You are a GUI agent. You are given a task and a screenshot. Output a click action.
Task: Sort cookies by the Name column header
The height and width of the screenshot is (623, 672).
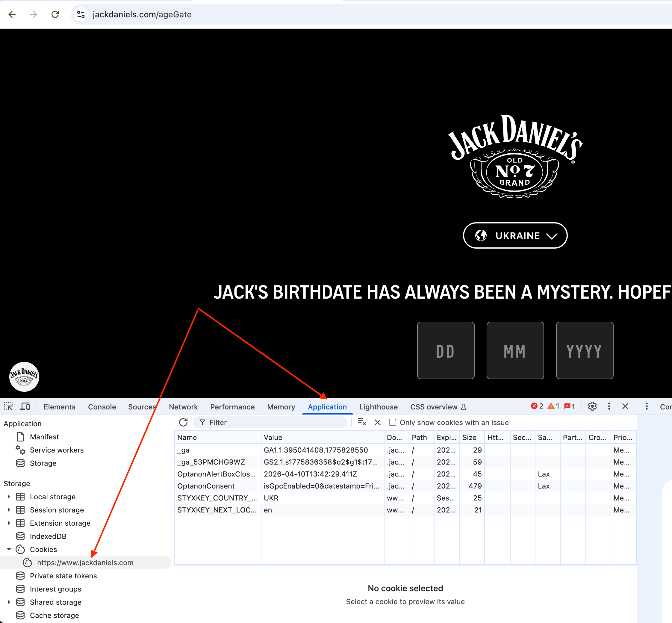(218, 437)
